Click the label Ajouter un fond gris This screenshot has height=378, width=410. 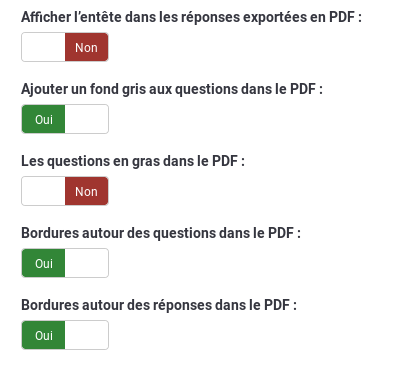(x=172, y=89)
